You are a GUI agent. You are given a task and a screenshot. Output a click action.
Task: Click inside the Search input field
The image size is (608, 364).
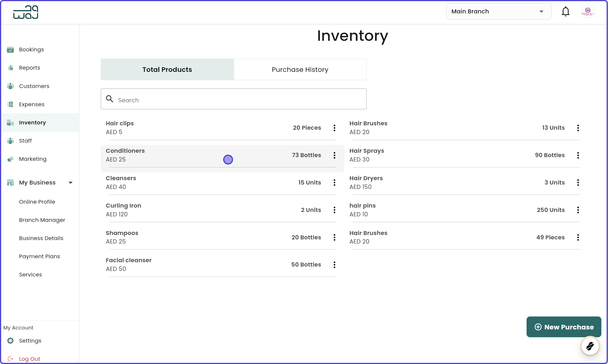pos(233,100)
